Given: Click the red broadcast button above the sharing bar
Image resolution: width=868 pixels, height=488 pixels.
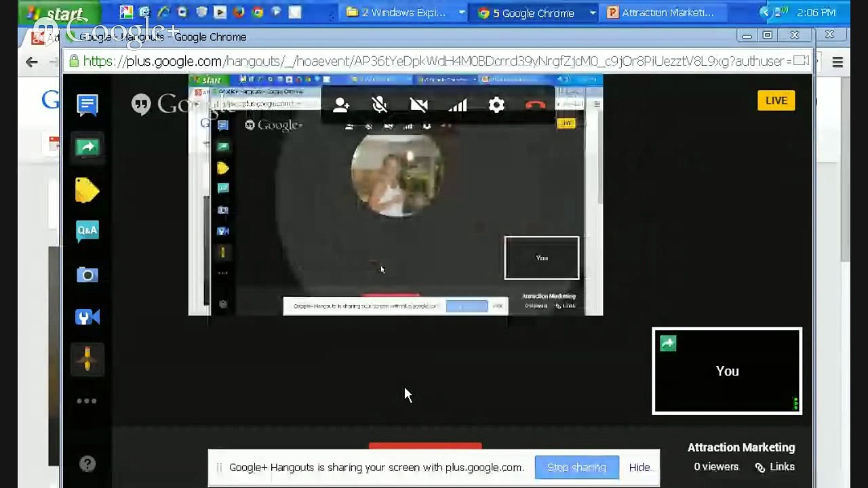Looking at the screenshot, I should pos(425,446).
